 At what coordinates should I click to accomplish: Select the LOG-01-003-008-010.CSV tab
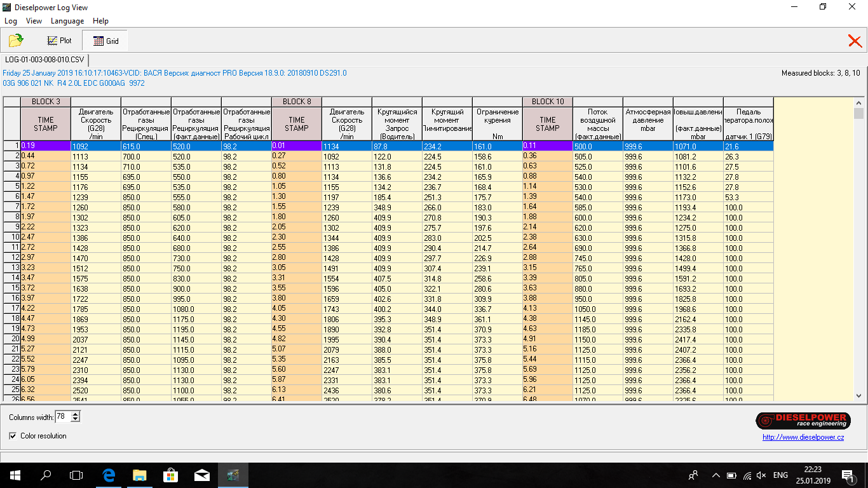tap(43, 60)
